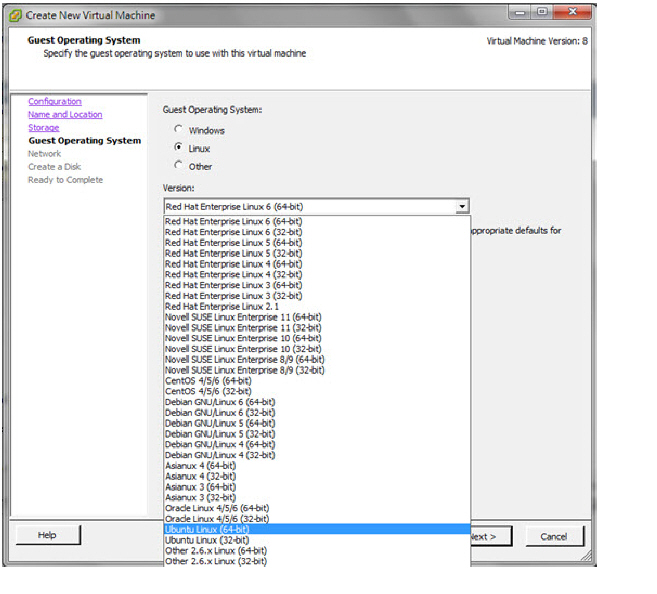The image size is (657, 594).
Task: Select Oracle Linux 4/5/6 (32-bit)
Action: [317, 519]
